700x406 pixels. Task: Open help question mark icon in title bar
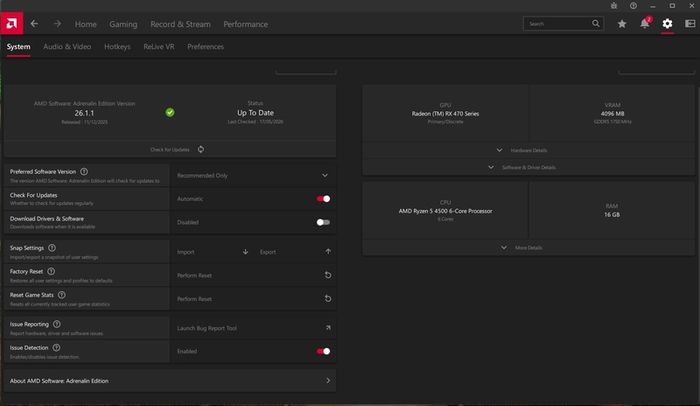tap(633, 5)
